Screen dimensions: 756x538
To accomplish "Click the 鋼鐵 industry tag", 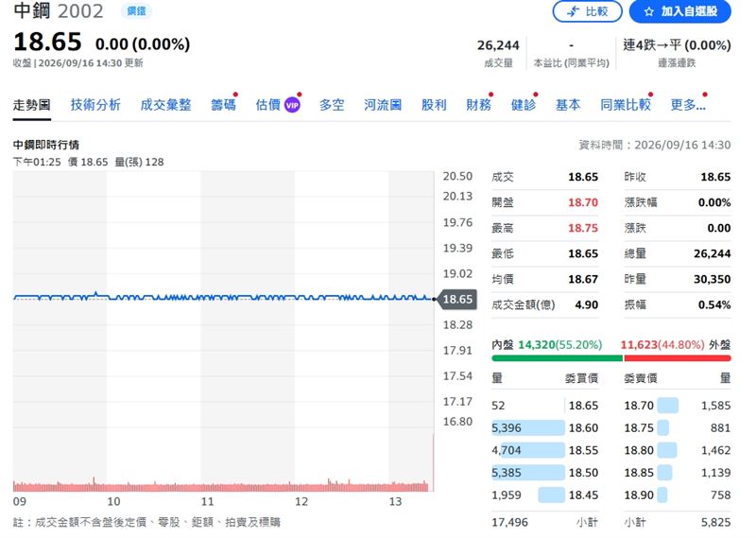I will coord(136,10).
